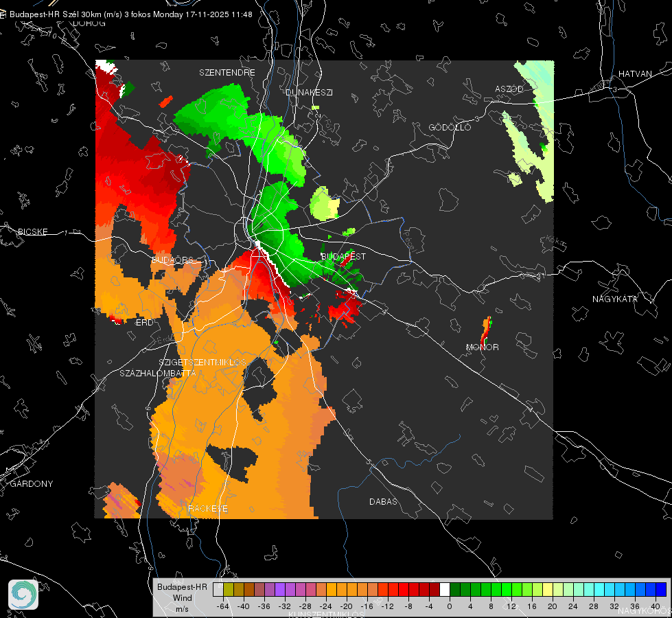Screen dimensions: 672x618
Task: Select the white zero swatch in legend
Action: click(x=445, y=589)
